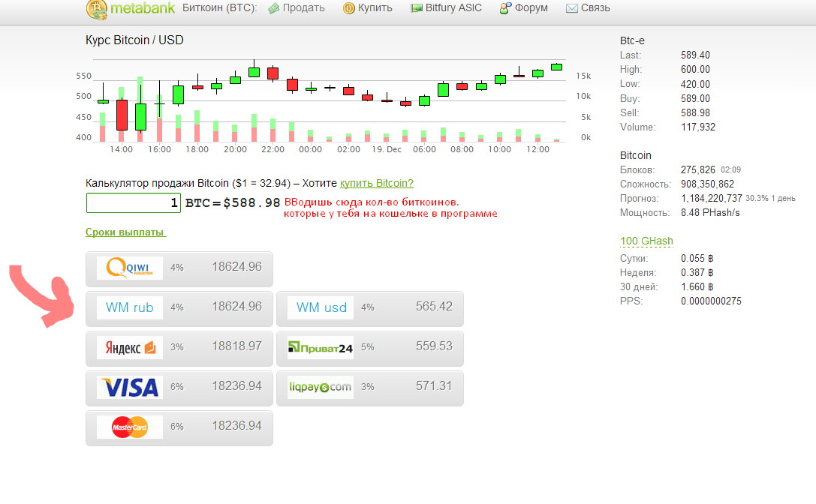This screenshot has width=816, height=504.
Task: Open the Продать menu item
Action: (304, 8)
